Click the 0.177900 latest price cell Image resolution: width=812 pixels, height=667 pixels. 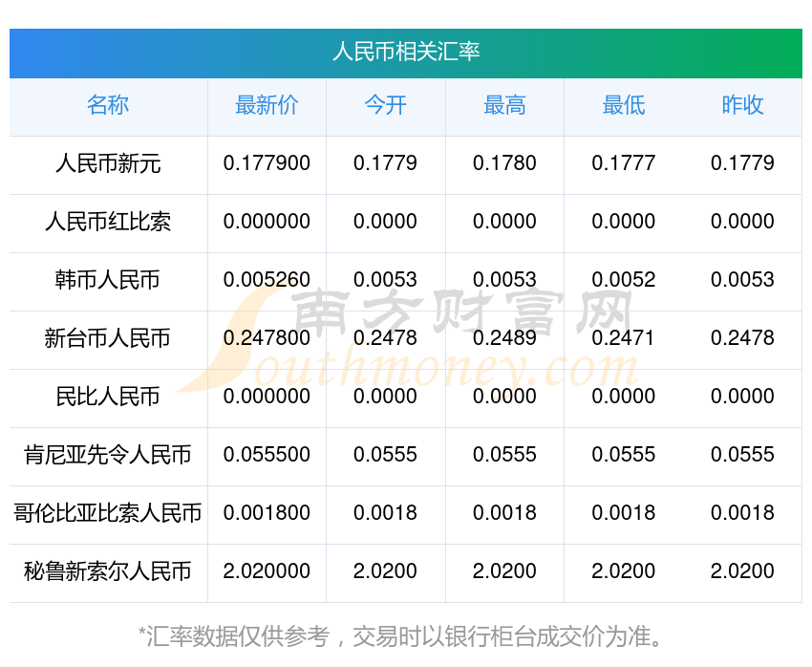(267, 163)
